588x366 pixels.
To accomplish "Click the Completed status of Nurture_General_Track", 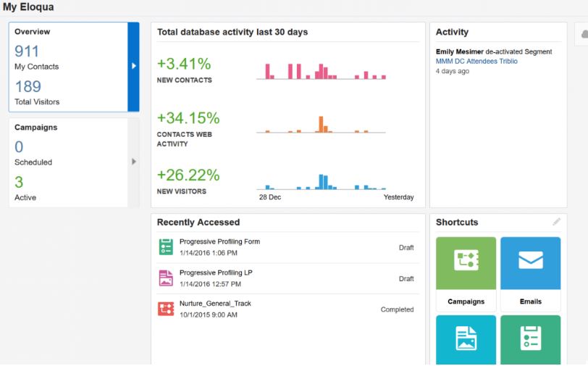I will click(x=397, y=309).
